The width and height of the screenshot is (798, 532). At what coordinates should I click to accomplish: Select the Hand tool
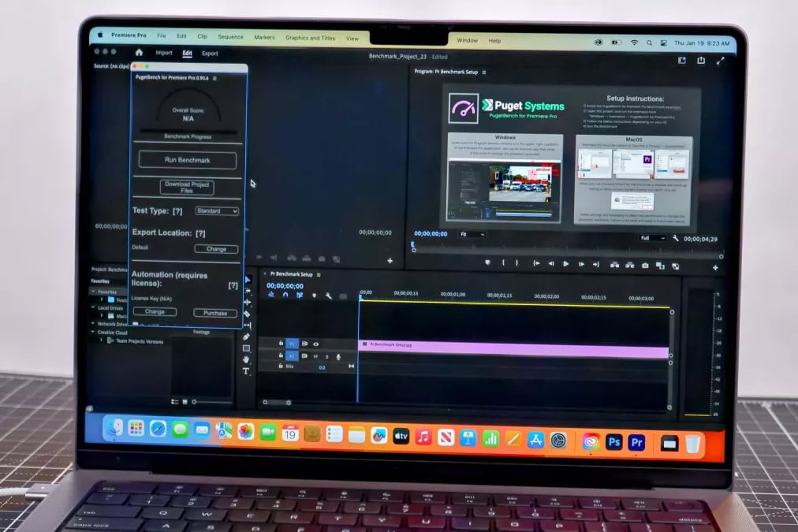click(246, 359)
